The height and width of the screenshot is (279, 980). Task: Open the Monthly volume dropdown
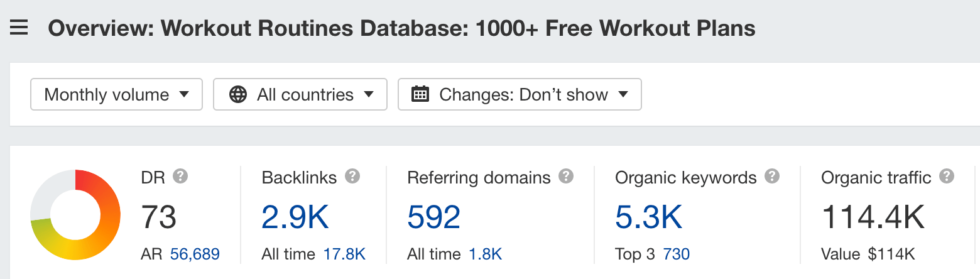(x=116, y=95)
